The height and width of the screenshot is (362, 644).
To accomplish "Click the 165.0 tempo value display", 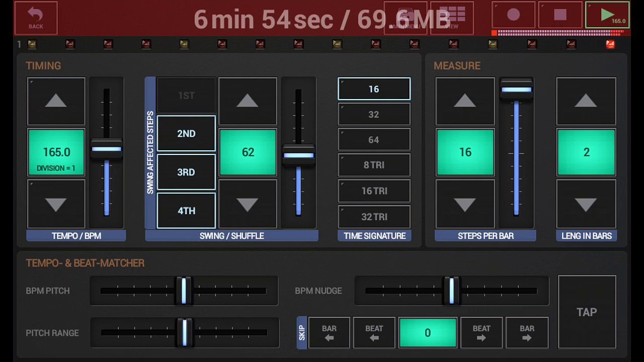I will pos(56,152).
